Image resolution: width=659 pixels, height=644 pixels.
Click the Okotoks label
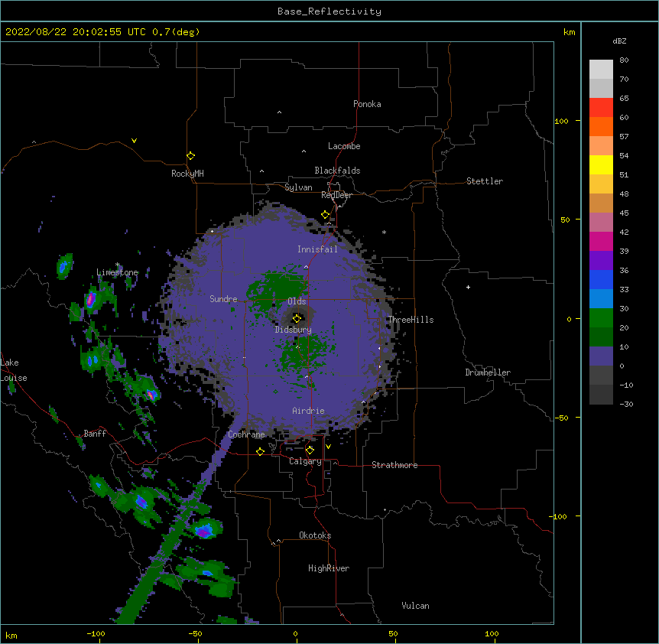[x=315, y=535]
